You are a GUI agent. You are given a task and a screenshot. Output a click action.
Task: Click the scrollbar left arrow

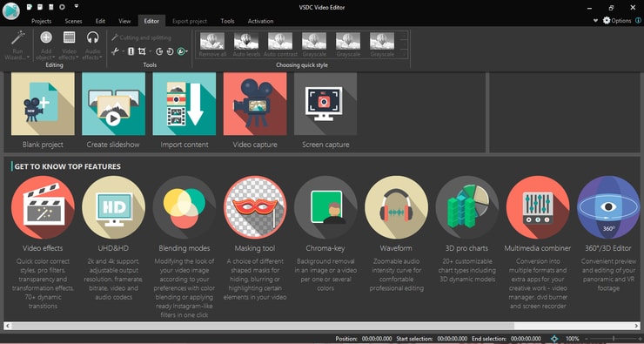(7, 326)
